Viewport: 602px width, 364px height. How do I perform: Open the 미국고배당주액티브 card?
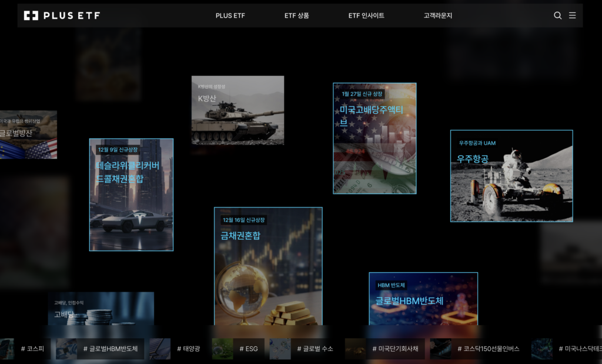[374, 138]
